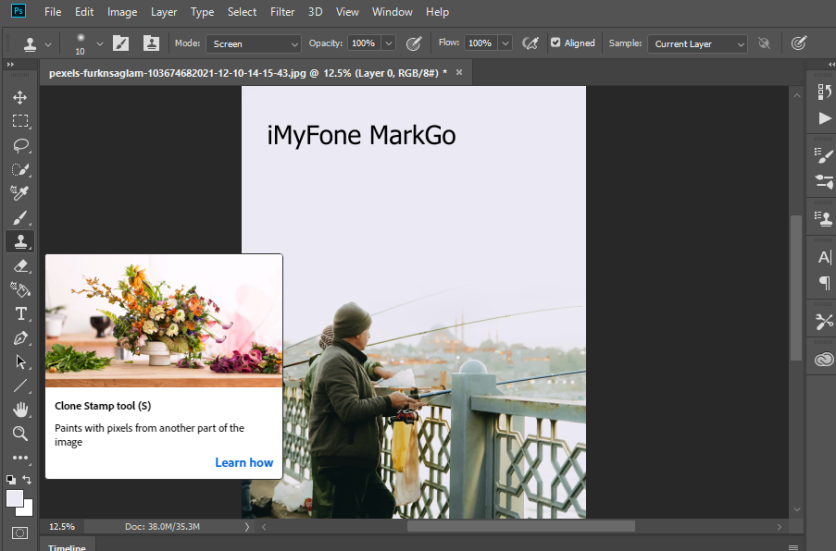Click the 12.5% zoom level field

point(62,526)
